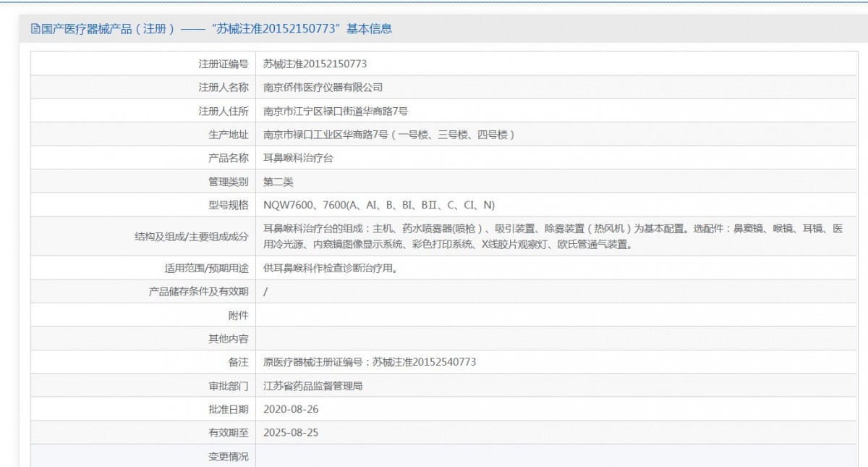Viewport: 868px width, 467px height.
Task: Select the 附件 label
Action: [239, 315]
